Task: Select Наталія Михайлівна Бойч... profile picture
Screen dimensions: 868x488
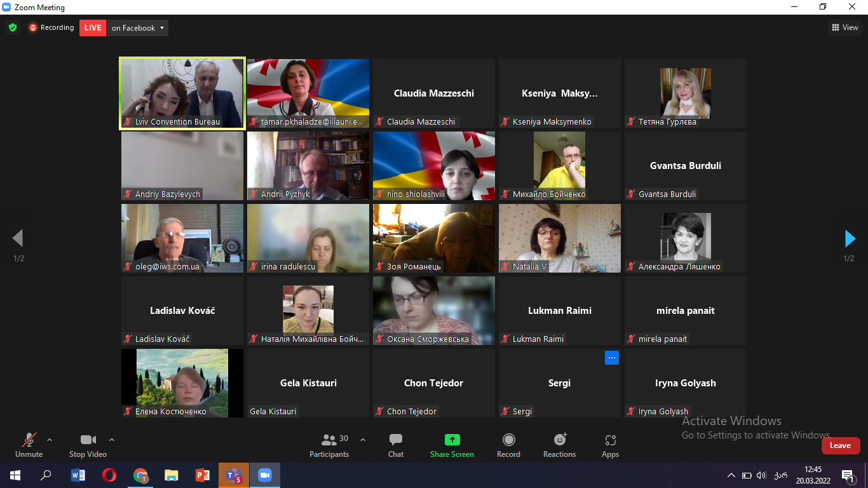Action: [308, 310]
